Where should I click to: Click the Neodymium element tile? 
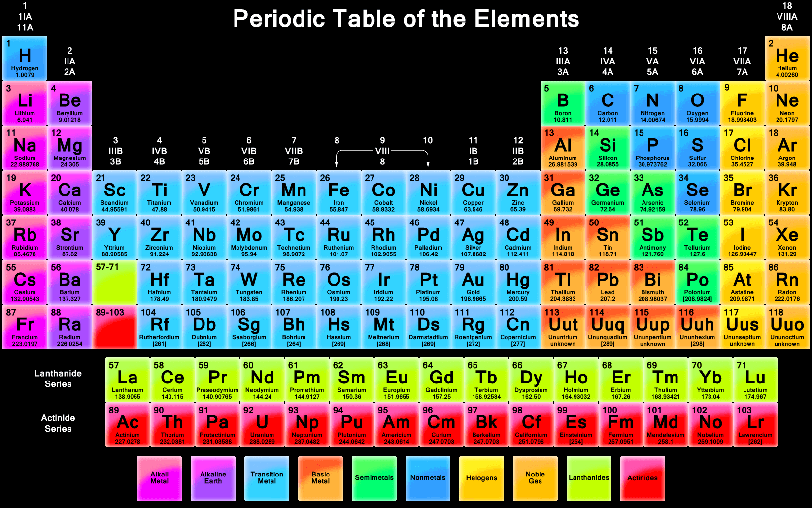[x=262, y=380]
